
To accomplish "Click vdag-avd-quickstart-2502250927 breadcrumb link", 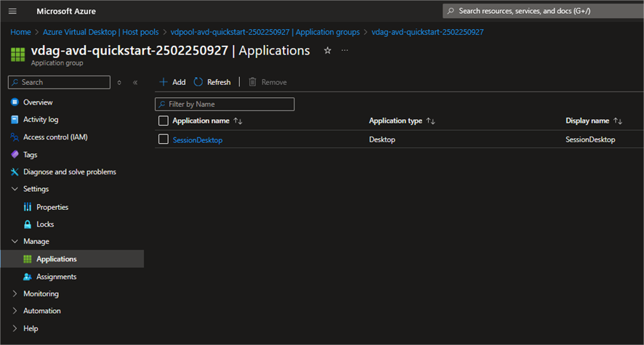I will (x=427, y=32).
